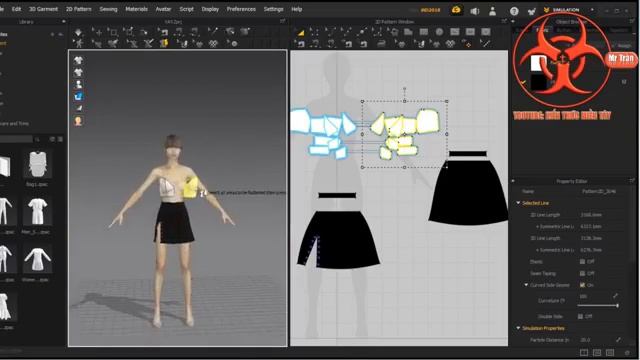Open the 3D Garment menu

43,9
